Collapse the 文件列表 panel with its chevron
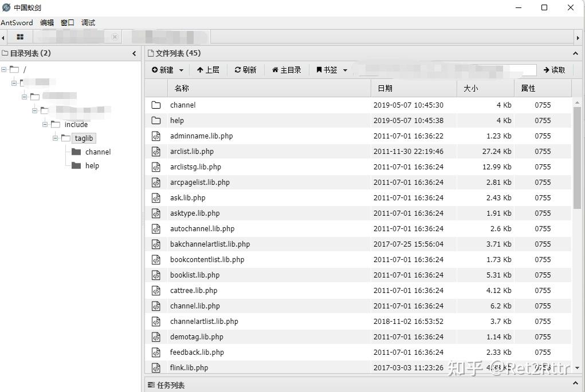Screen dimensions: 585x392 (x=575, y=53)
